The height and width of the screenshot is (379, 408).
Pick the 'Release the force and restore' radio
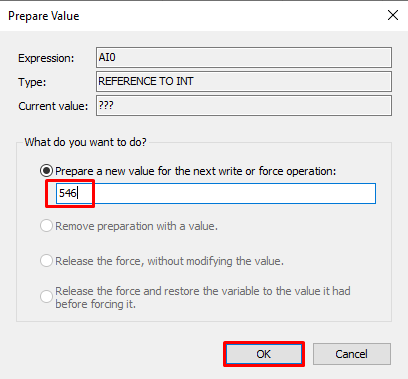[46, 296]
